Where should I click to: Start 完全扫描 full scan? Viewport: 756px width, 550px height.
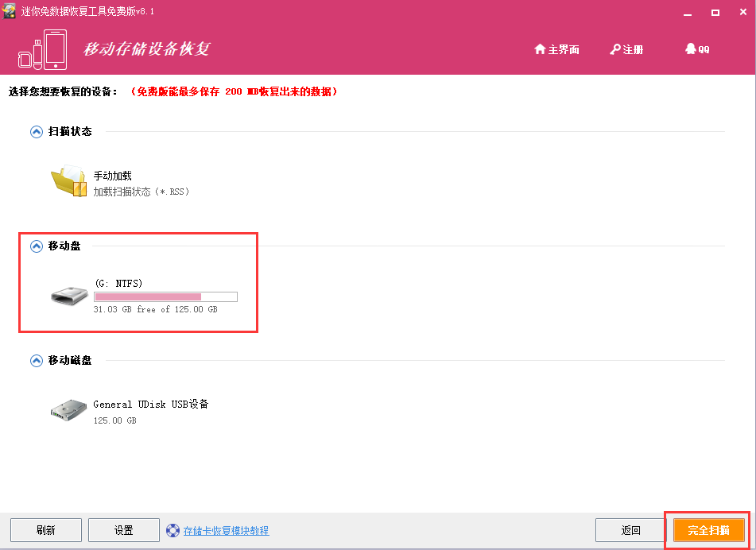[x=709, y=530]
